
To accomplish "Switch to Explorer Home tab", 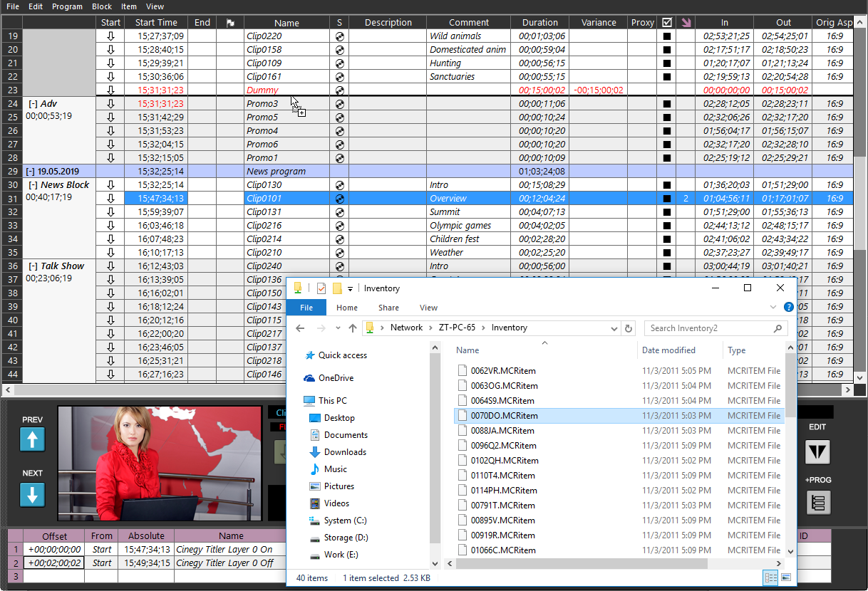I will 347,308.
